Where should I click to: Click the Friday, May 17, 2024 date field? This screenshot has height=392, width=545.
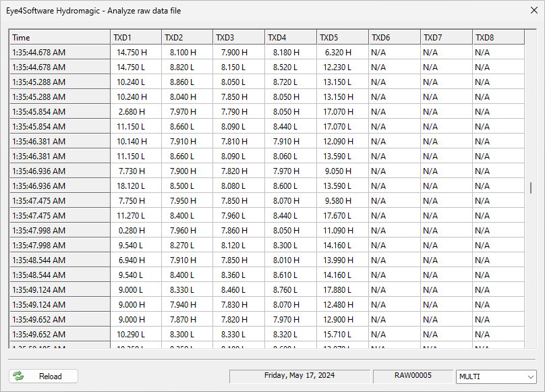tap(299, 376)
